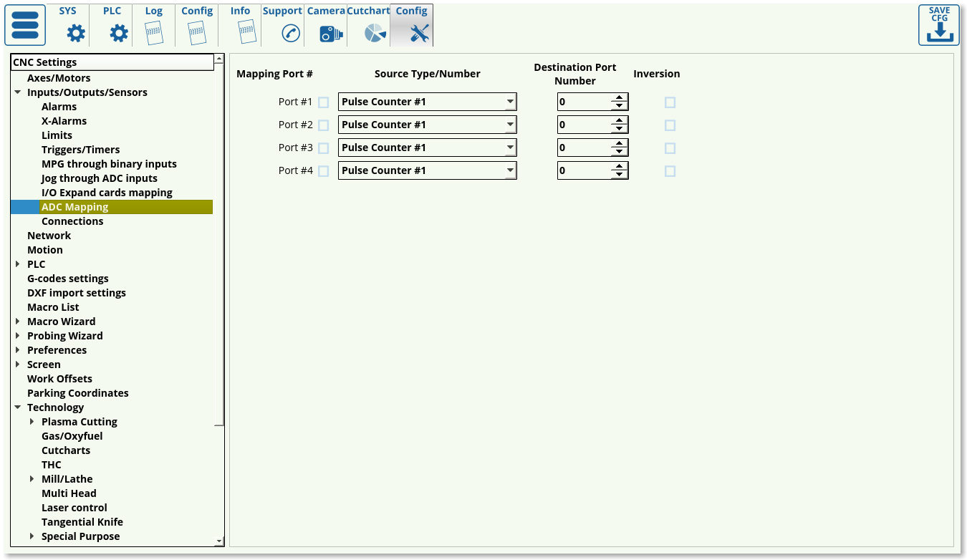Enable the Port #1 mapping checkbox
Image resolution: width=967 pixels, height=560 pixels.
pyautogui.click(x=323, y=102)
